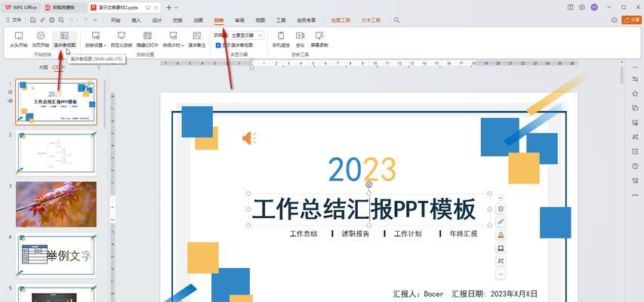Switch to the 切换 ribbon tab
The width and height of the screenshot is (644, 302).
click(177, 20)
